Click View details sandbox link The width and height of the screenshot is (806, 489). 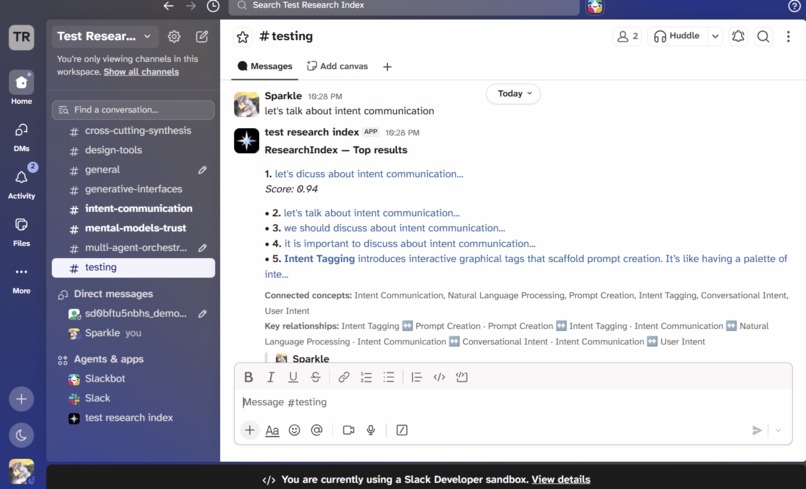tap(561, 480)
